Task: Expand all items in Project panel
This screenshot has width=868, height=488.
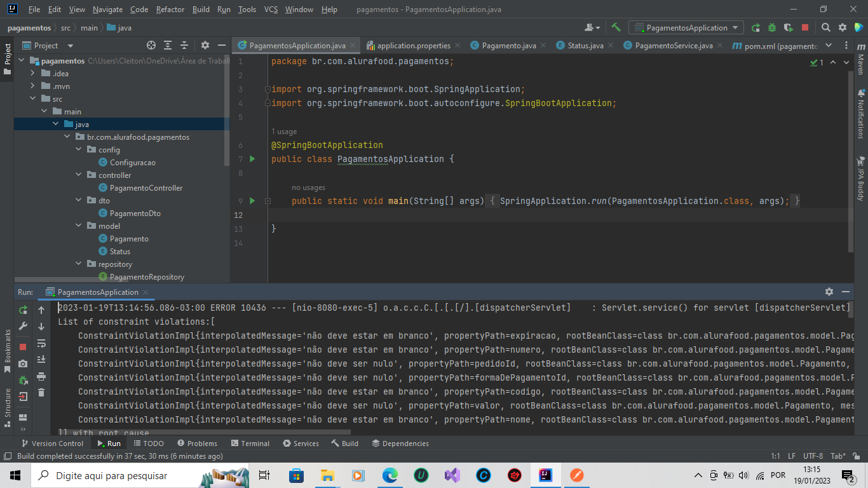Action: (168, 45)
